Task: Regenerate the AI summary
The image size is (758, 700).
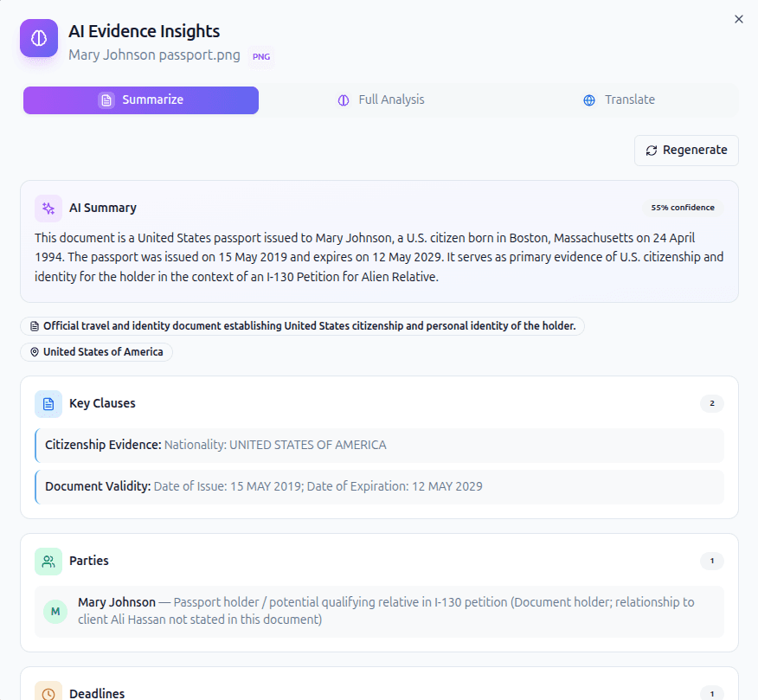Action: pos(686,151)
